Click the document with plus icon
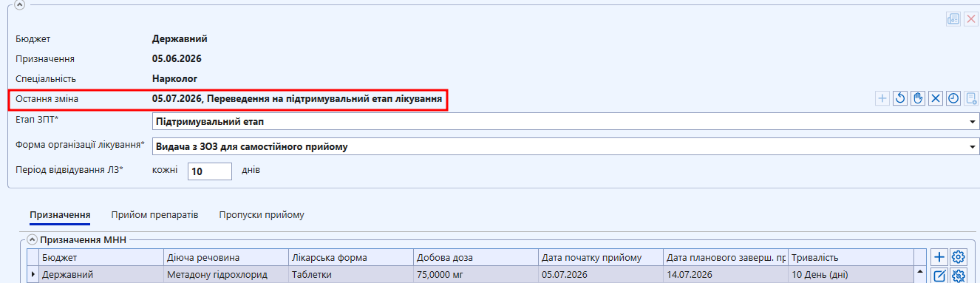The width and height of the screenshot is (980, 283). point(971,98)
